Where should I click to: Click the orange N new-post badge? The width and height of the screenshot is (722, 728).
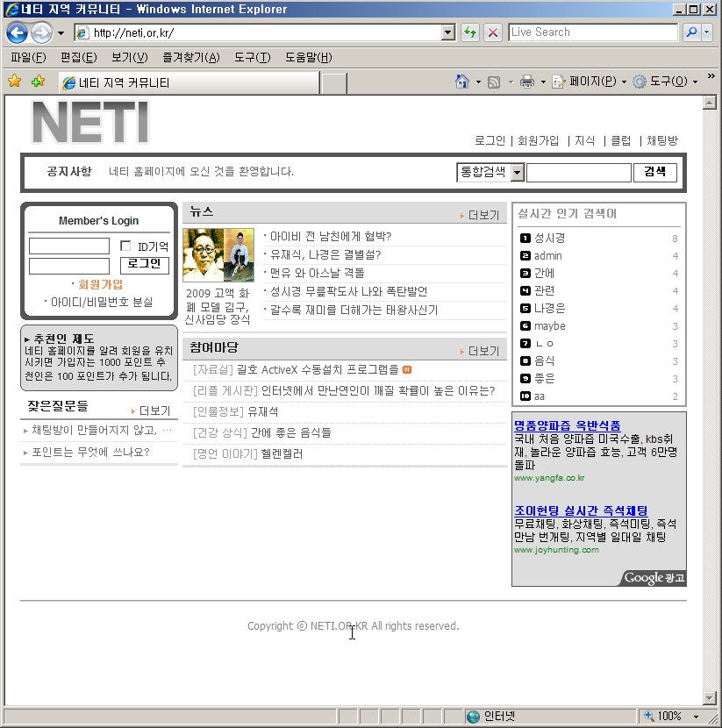tap(407, 370)
